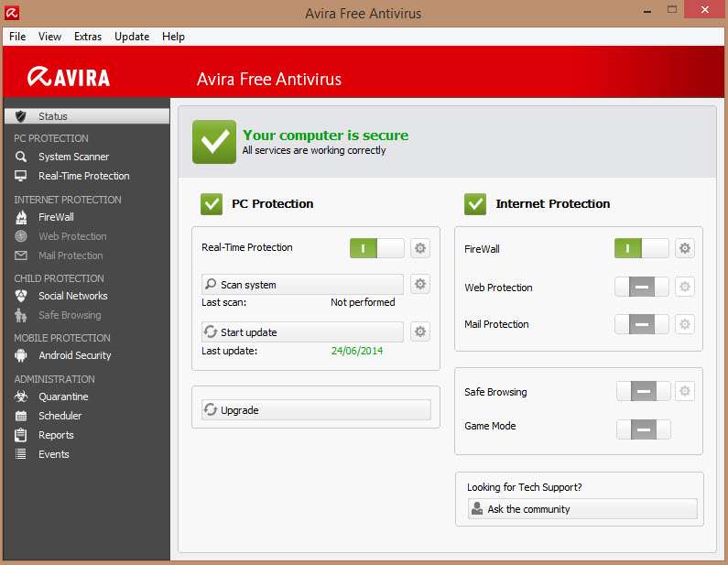Click the Android Security robot icon
The width and height of the screenshot is (728, 565).
[x=21, y=355]
